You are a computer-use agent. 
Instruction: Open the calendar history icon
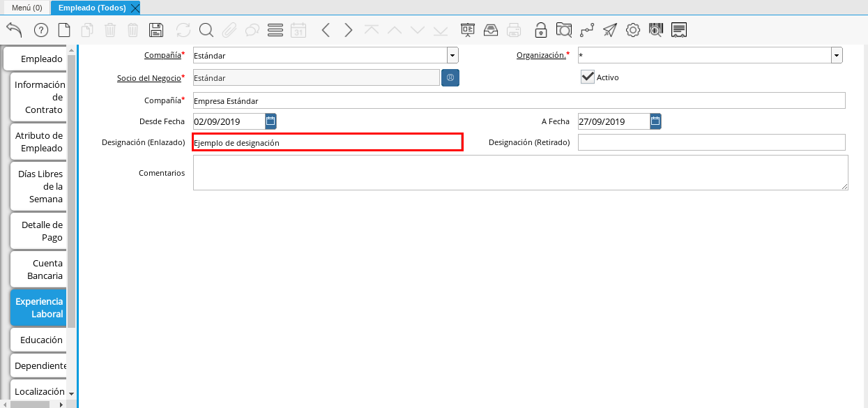[298, 30]
